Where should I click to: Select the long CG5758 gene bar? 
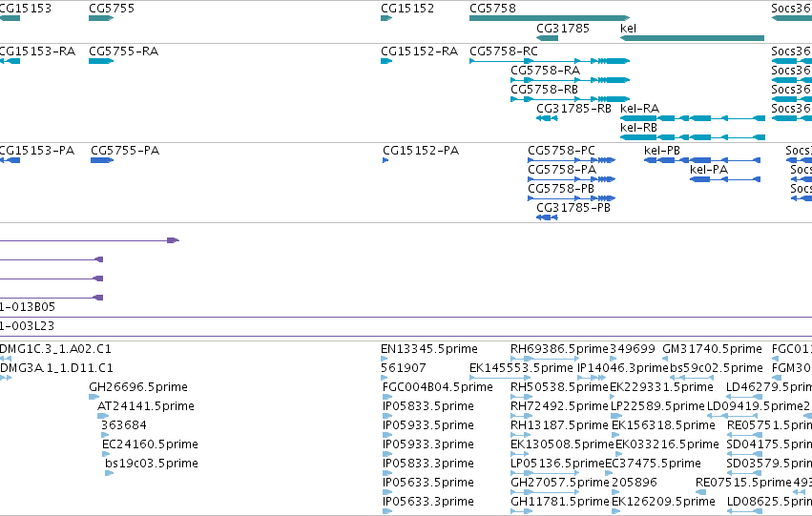(550, 18)
